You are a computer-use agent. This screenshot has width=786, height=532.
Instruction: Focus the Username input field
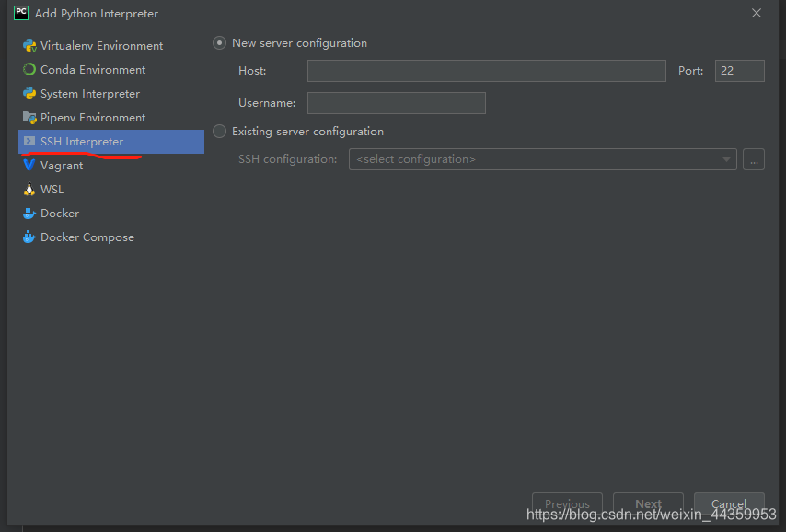396,103
